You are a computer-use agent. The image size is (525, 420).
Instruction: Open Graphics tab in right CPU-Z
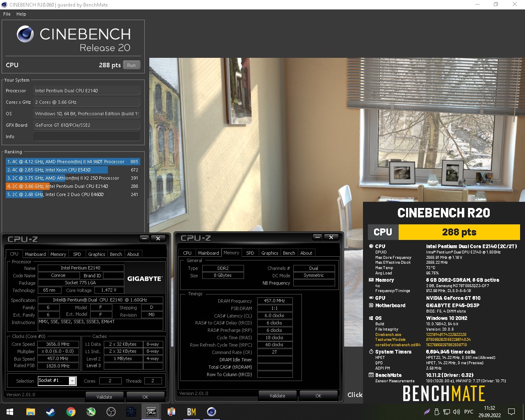(270, 253)
